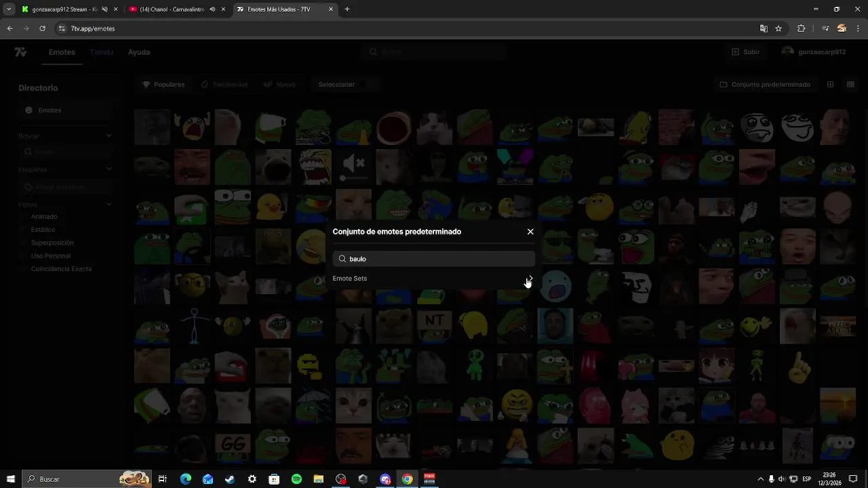868x488 pixels.
Task: Click the 7TV logo icon
Action: [x=20, y=52]
